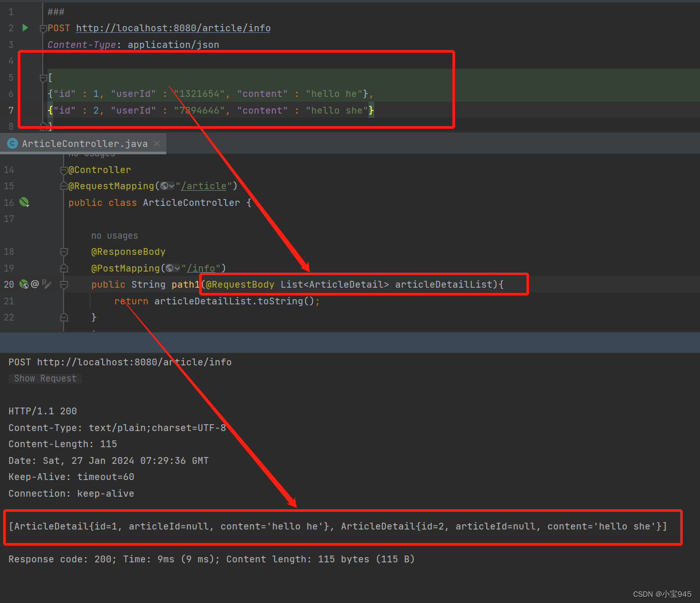Viewport: 700px width, 603px height.
Task: Click the "Content-Length: 115" response header
Action: tap(63, 444)
